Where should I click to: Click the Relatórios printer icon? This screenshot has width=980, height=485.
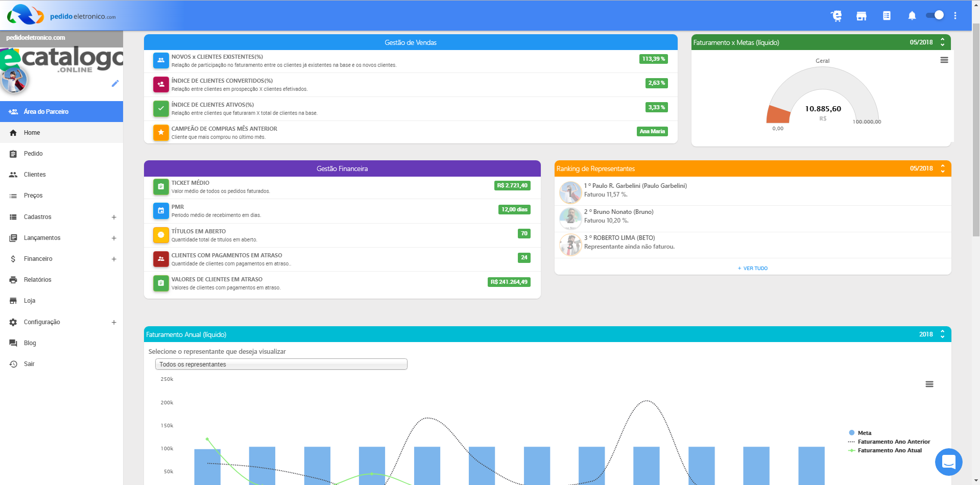pyautogui.click(x=13, y=280)
